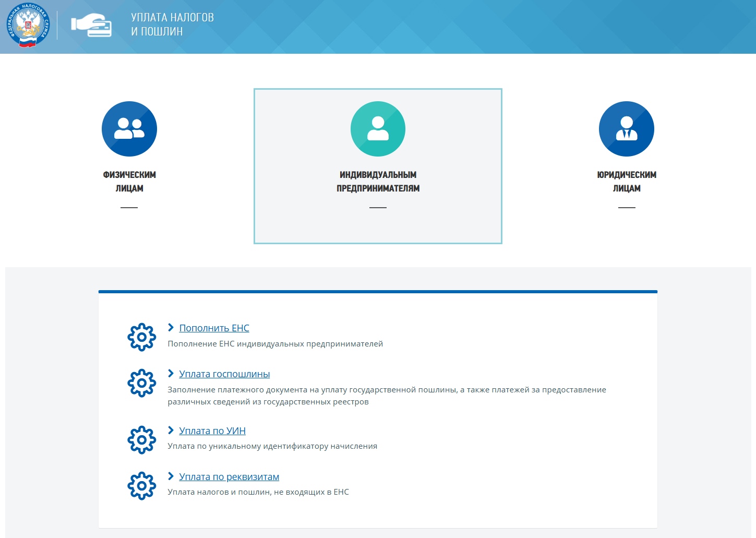Open the Пополнить ЕНС link
Viewport: 756px width, 538px height.
[x=214, y=328]
